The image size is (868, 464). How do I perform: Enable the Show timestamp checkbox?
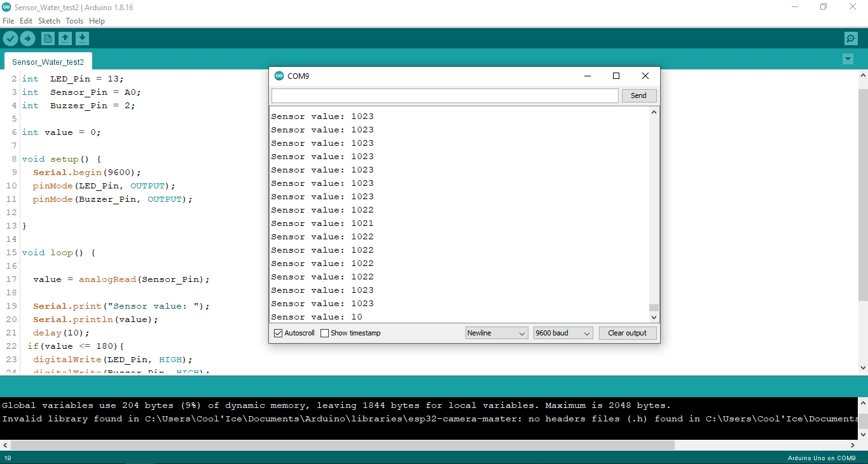coord(325,333)
